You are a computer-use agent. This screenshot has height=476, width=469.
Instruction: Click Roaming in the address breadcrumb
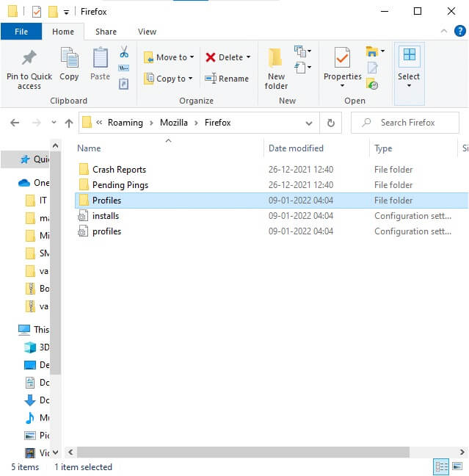126,123
